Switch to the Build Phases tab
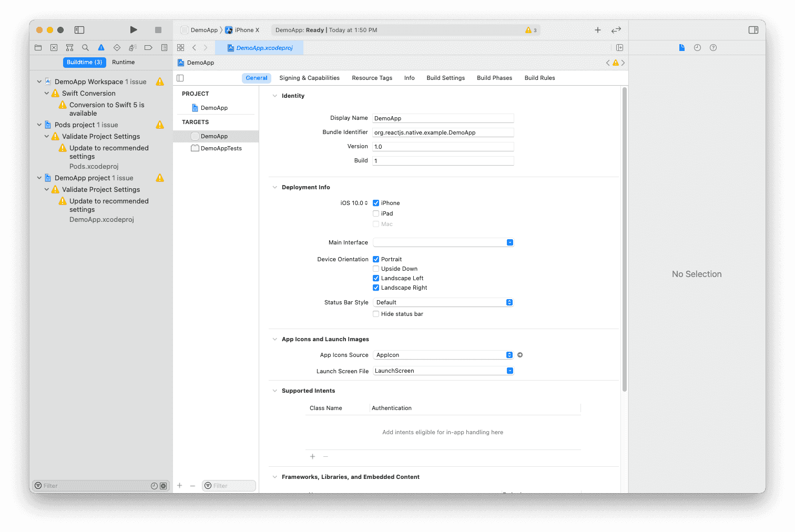The image size is (795, 532). [494, 78]
